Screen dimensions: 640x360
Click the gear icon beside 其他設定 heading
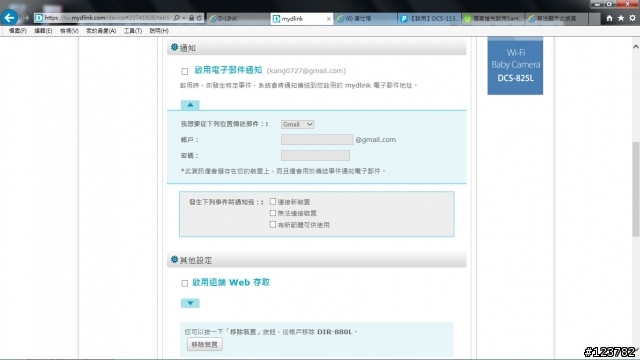point(174,260)
